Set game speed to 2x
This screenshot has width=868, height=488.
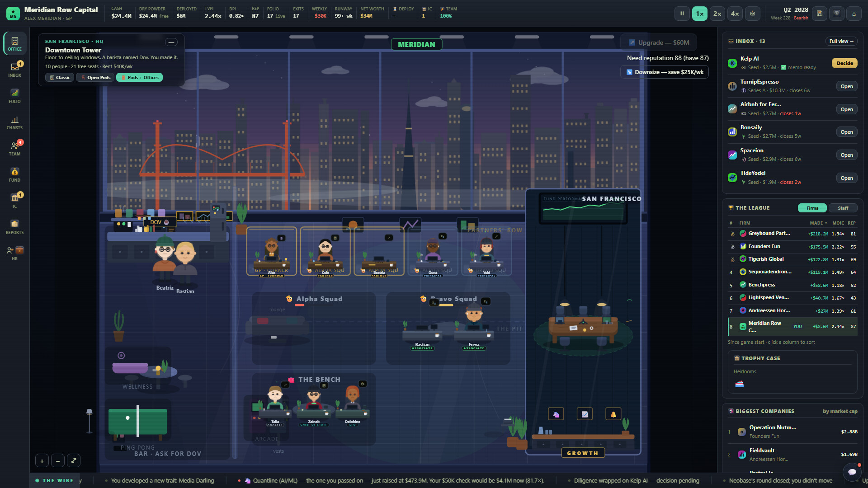pos(717,14)
